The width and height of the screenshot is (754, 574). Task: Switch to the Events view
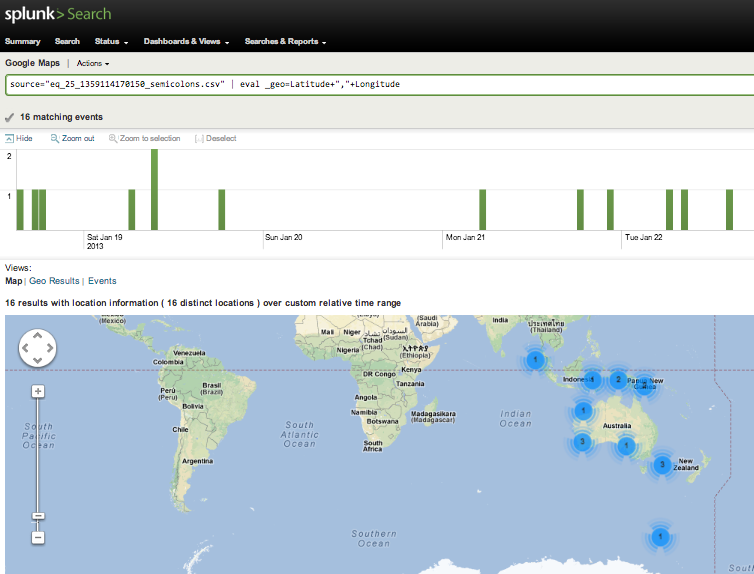[102, 281]
